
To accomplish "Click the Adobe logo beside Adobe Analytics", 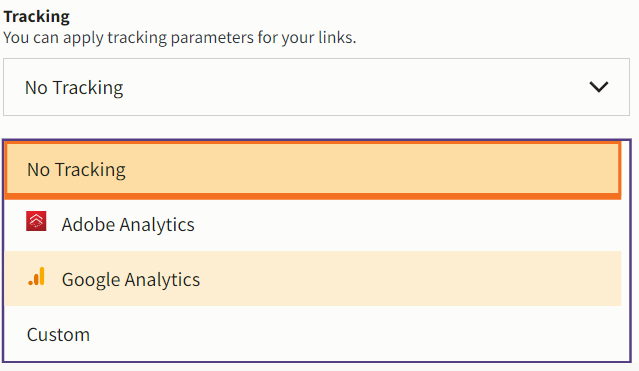I will (x=36, y=221).
